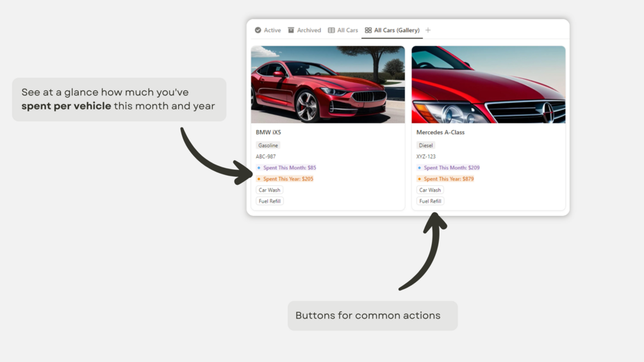Click Car Wash button on Mercedes A-Class card
This screenshot has width=644, height=362.
point(430,190)
